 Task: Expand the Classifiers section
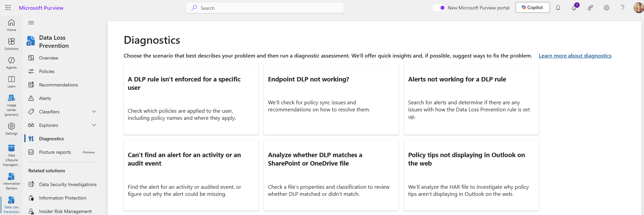pyautogui.click(x=94, y=112)
